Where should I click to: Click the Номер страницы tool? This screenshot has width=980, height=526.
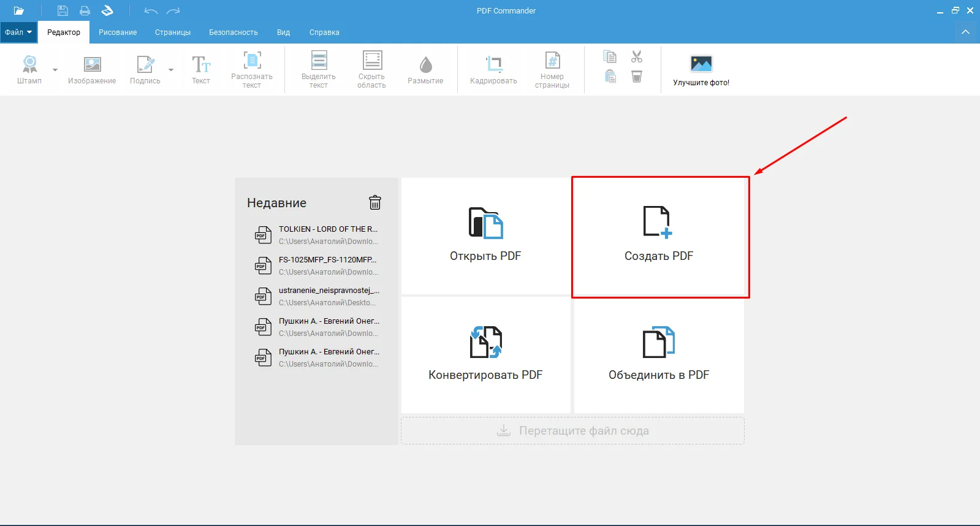552,69
